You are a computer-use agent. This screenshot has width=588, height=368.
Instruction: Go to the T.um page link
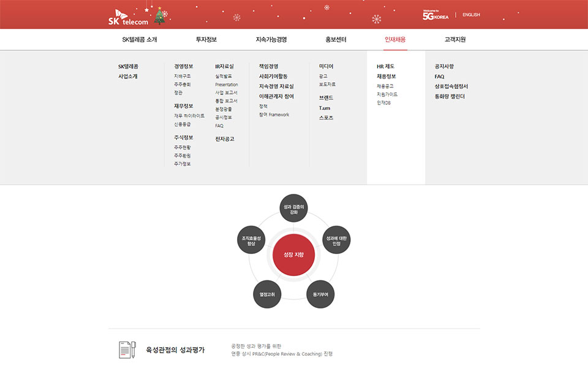(x=325, y=108)
